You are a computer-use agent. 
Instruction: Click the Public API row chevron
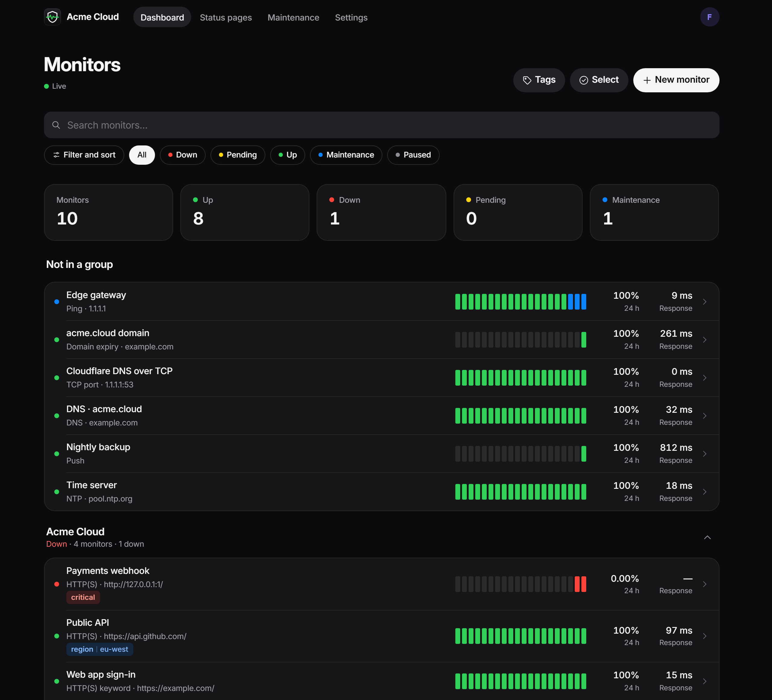click(x=704, y=636)
